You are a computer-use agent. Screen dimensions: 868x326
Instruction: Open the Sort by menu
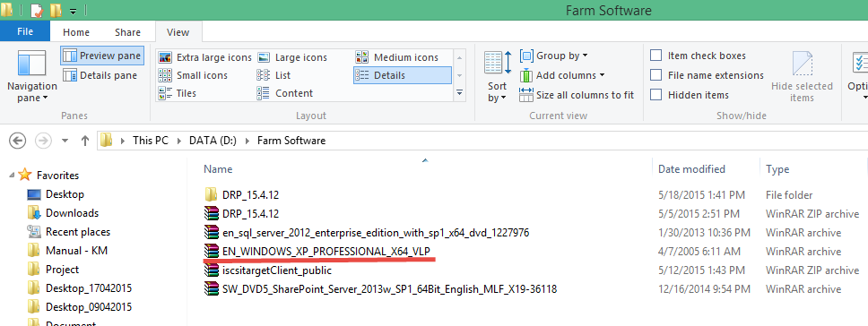[497, 76]
